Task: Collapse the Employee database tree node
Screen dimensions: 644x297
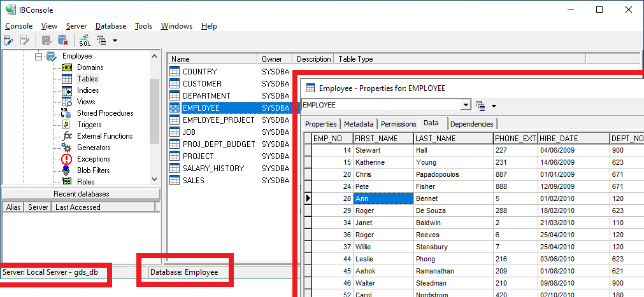Action: coord(39,56)
